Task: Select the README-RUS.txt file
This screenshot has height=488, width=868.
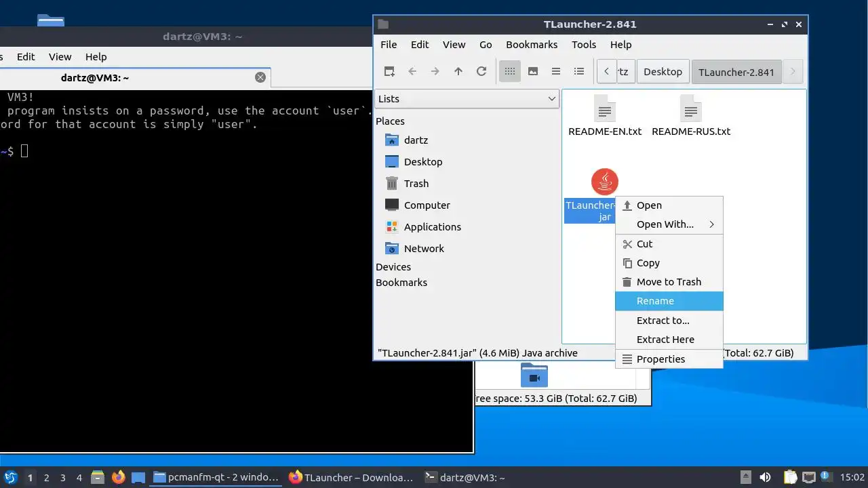Action: (691, 116)
